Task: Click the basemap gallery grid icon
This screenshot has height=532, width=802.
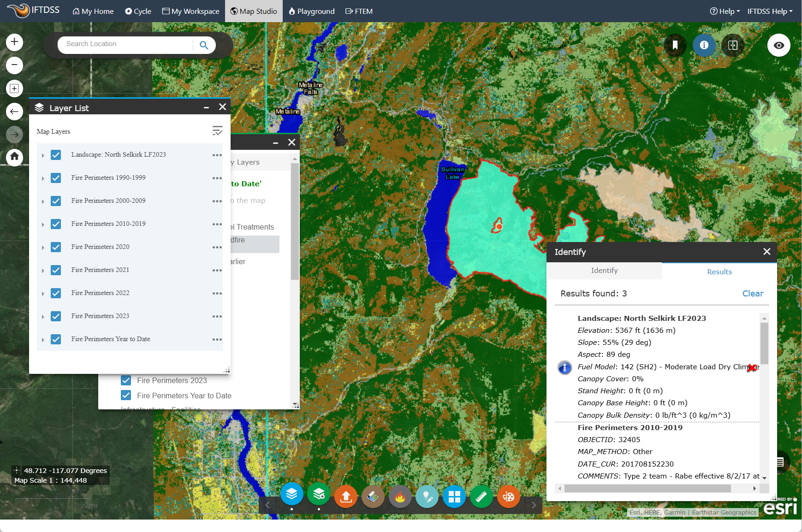Action: (454, 497)
